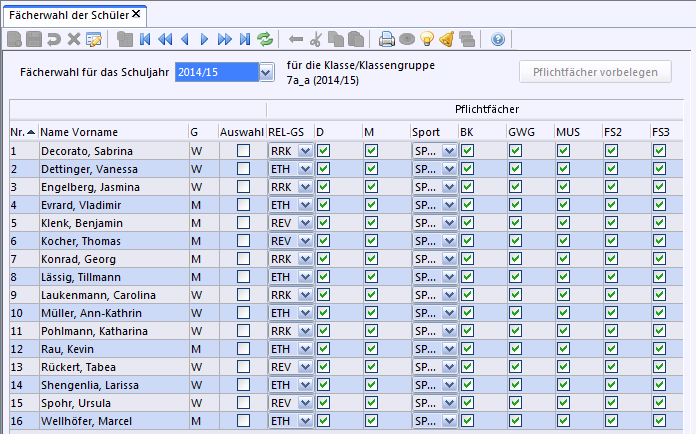Image resolution: width=696 pixels, height=434 pixels.
Task: Tick Auswahl checkbox for Decorato, Sabrina
Action: (243, 150)
